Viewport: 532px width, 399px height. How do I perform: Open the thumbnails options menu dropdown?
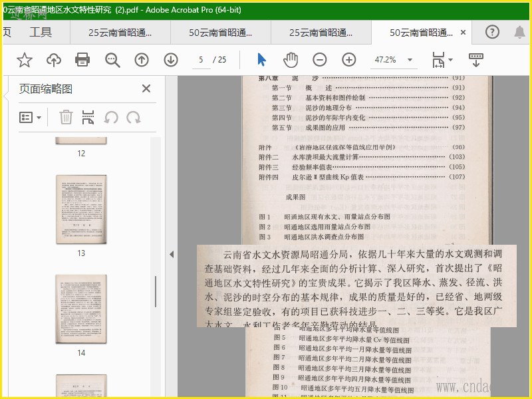click(30, 118)
